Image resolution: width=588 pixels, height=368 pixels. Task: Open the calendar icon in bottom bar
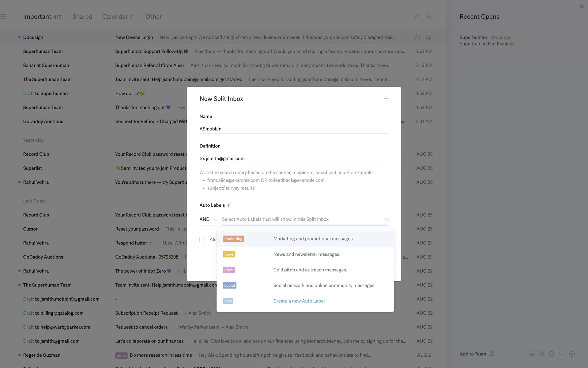[x=562, y=354]
